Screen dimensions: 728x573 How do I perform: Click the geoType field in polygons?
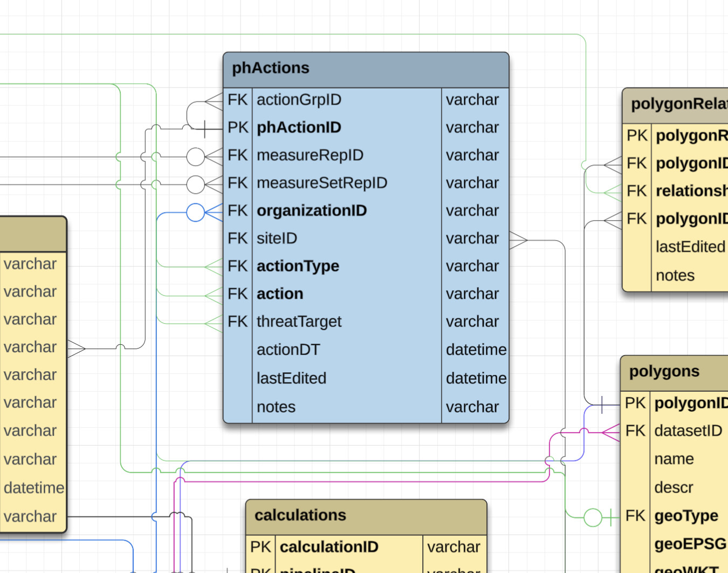686,516
